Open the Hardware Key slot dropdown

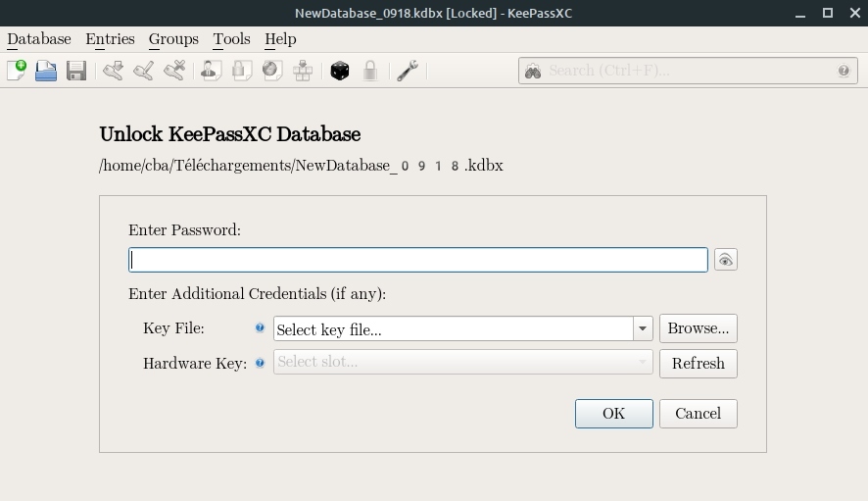pyautogui.click(x=462, y=363)
